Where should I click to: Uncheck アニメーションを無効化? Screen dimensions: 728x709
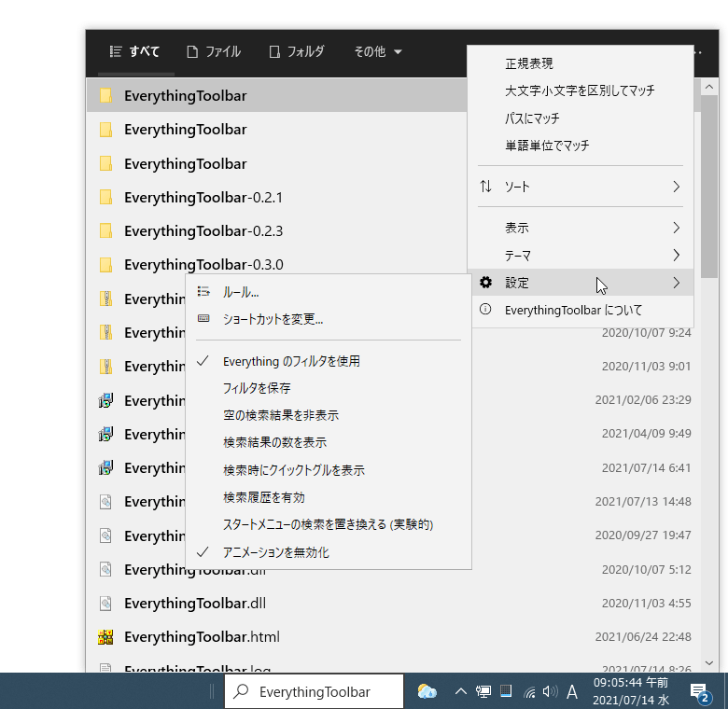(329, 552)
